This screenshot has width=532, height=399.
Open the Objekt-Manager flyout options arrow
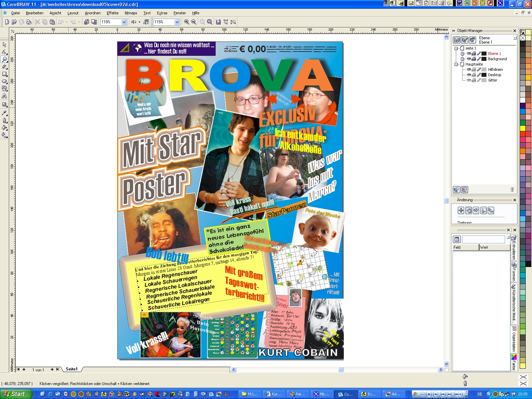tap(515, 38)
